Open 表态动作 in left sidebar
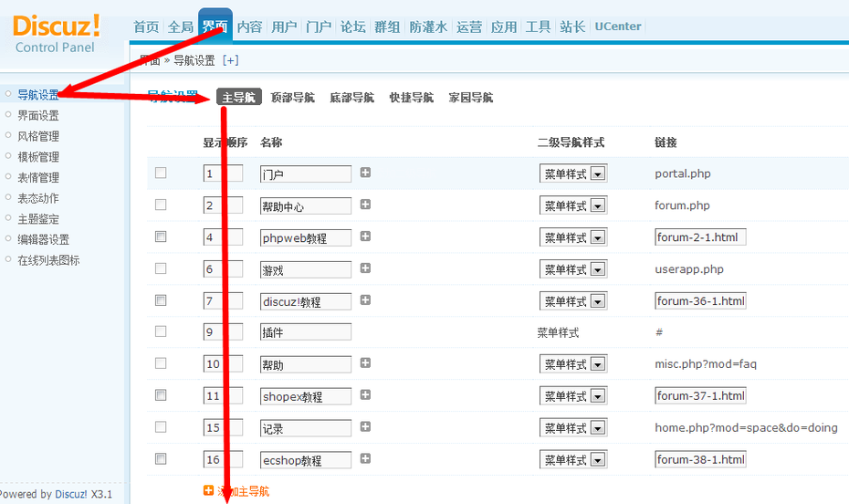 click(38, 198)
